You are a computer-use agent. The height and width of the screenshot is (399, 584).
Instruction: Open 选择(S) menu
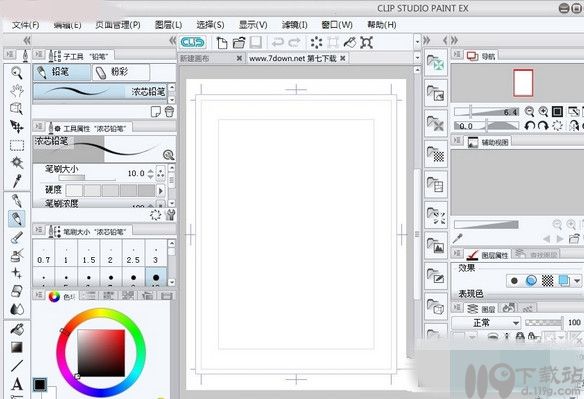click(210, 25)
